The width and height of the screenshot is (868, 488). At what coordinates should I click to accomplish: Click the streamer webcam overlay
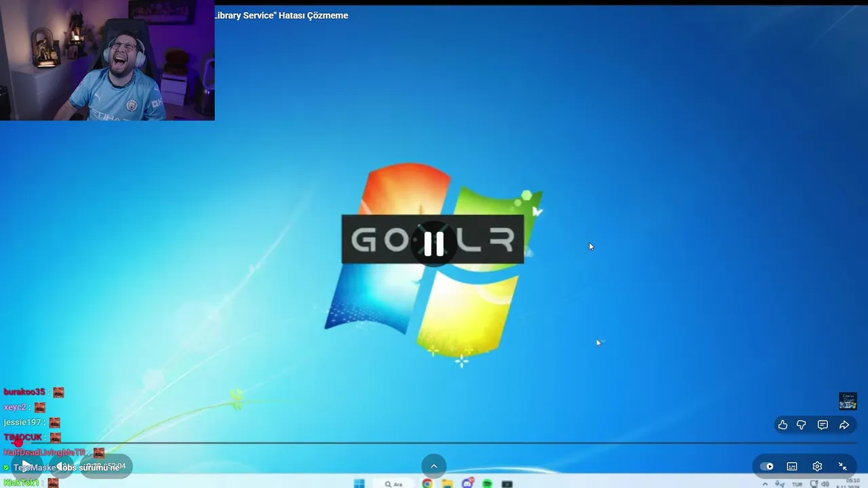tap(107, 60)
